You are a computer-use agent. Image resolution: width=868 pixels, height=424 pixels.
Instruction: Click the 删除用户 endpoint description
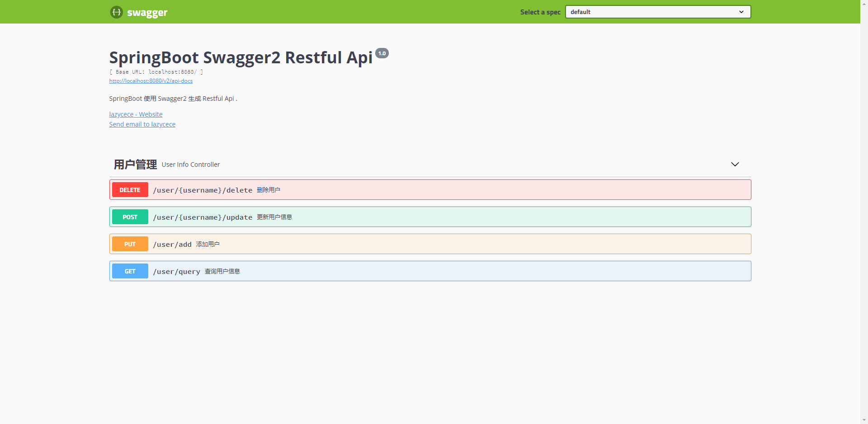269,190
